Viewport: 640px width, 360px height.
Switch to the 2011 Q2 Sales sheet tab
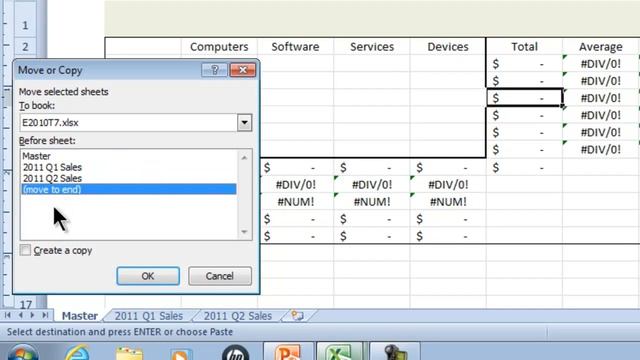click(238, 316)
